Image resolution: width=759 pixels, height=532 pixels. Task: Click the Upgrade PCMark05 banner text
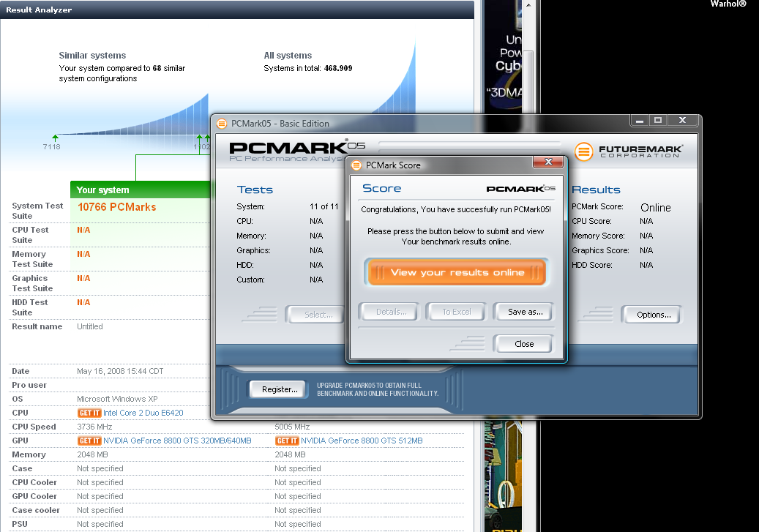pyautogui.click(x=378, y=390)
